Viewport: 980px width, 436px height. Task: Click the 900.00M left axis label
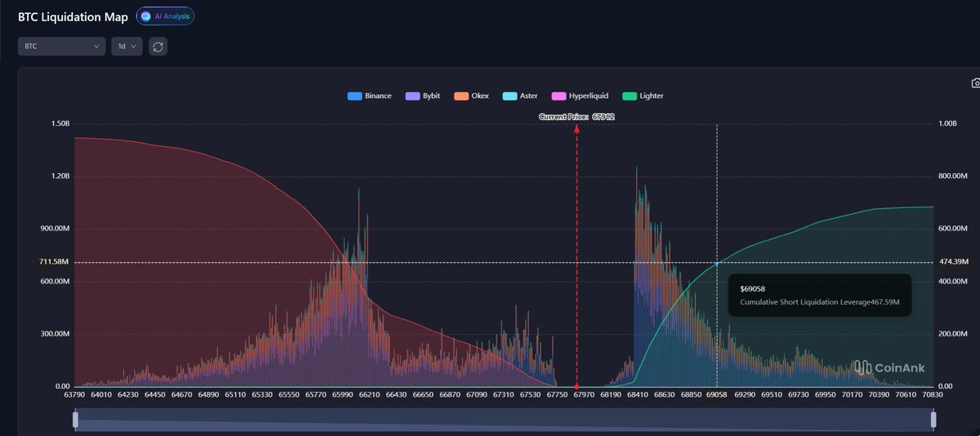(54, 229)
